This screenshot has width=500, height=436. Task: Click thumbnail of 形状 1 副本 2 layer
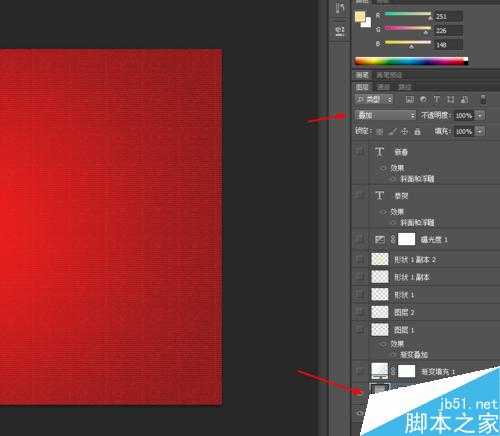[x=380, y=259]
